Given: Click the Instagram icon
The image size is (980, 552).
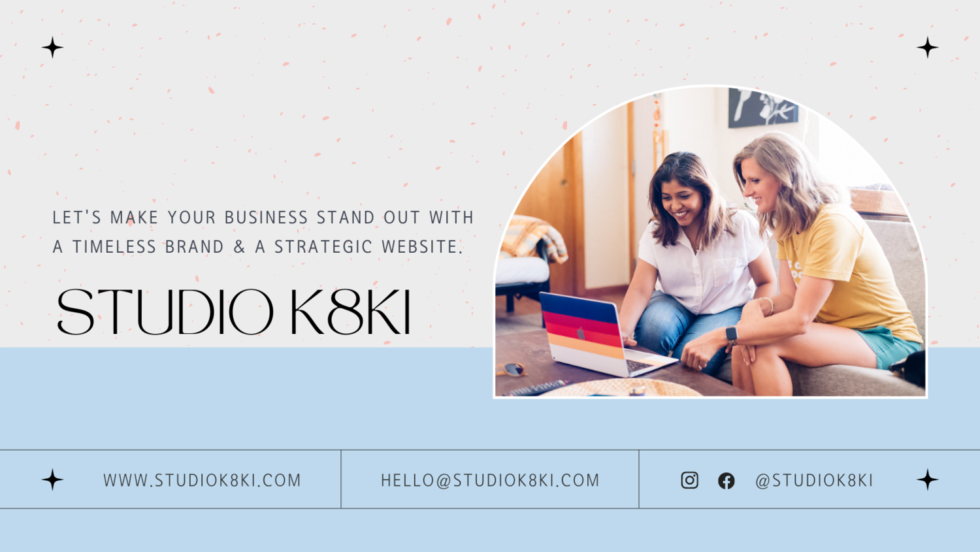Looking at the screenshot, I should coord(689,480).
